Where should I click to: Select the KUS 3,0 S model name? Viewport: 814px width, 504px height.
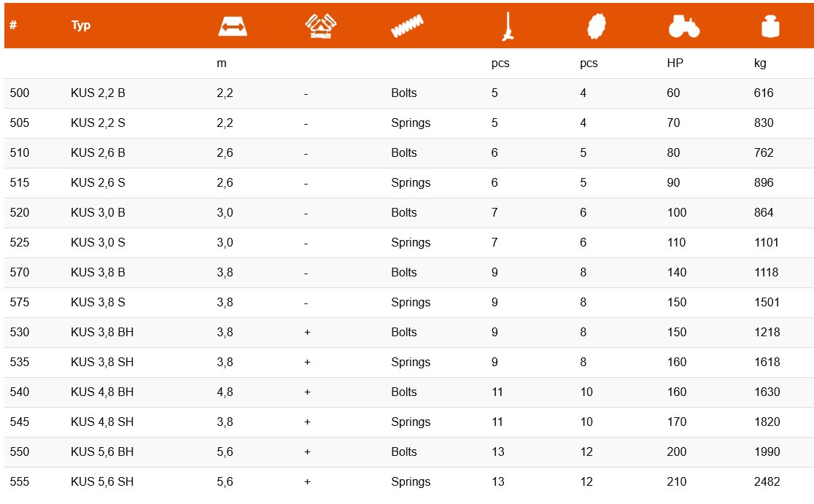pyautogui.click(x=98, y=242)
